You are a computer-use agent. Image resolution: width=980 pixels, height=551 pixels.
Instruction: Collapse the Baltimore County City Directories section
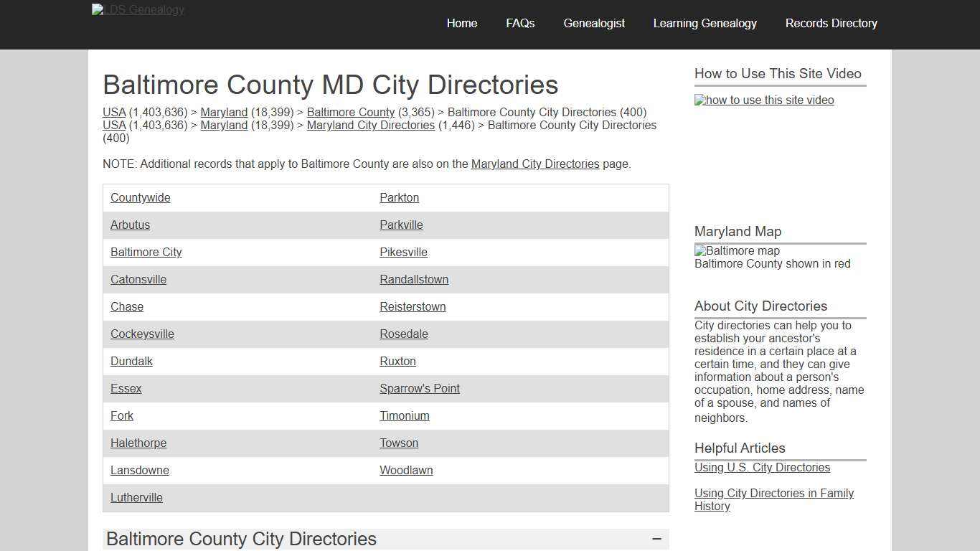click(x=655, y=538)
